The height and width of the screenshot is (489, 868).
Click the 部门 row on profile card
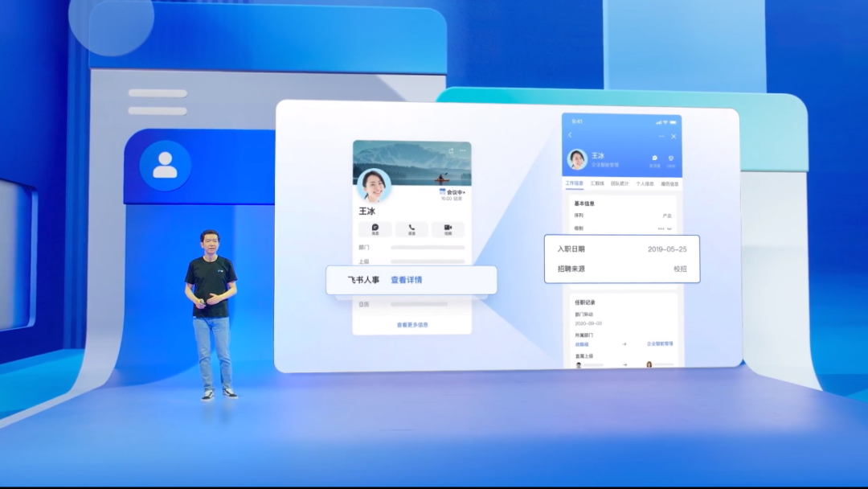411,248
